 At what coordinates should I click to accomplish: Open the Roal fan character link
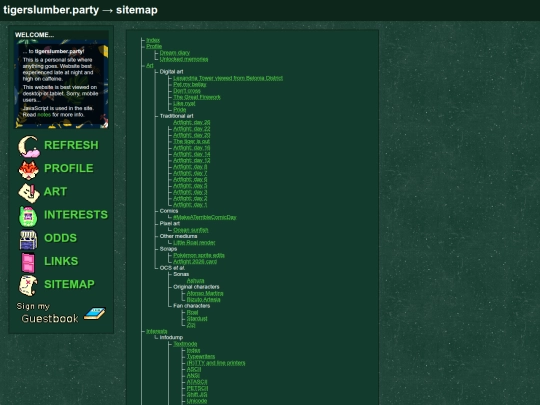192,312
